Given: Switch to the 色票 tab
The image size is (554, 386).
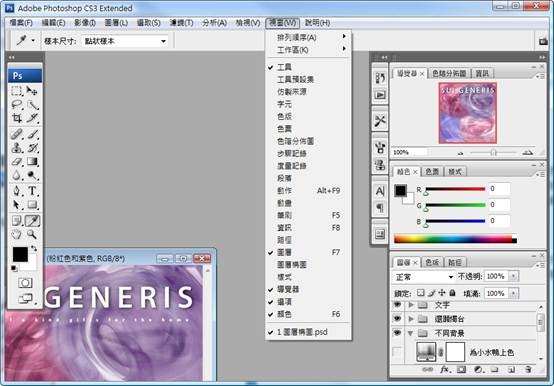Looking at the screenshot, I should 432,172.
